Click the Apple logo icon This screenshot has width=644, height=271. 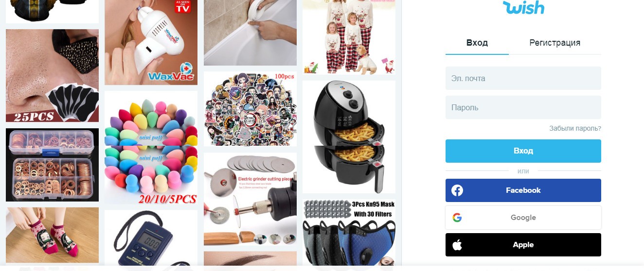coord(457,245)
